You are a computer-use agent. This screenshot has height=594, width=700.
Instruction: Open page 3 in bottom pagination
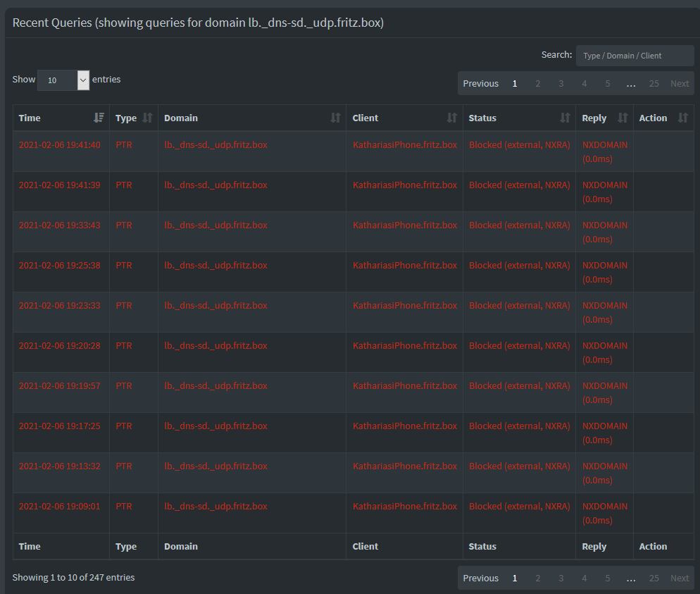tap(561, 578)
